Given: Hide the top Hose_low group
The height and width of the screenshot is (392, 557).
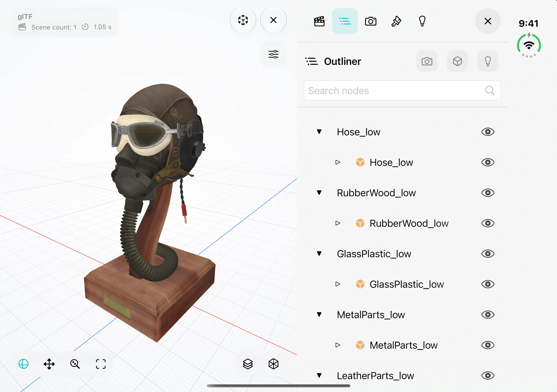Looking at the screenshot, I should pos(488,132).
